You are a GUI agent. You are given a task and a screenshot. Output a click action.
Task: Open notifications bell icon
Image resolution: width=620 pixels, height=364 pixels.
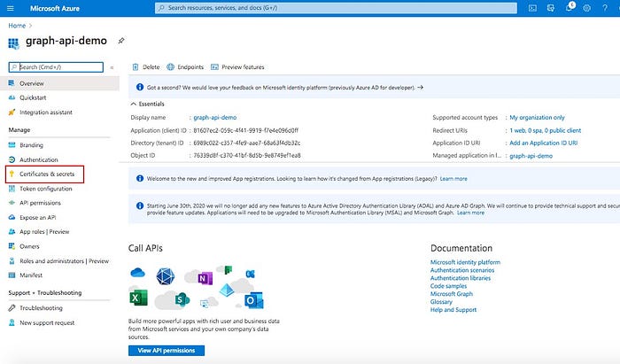(x=570, y=7)
